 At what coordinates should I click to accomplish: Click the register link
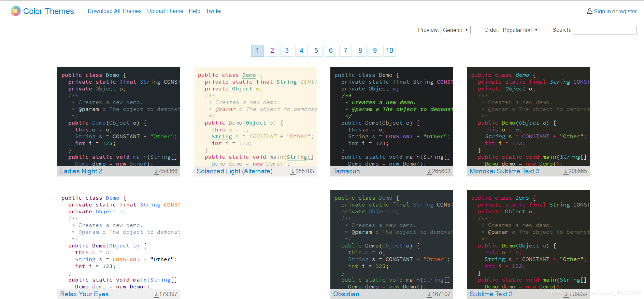(x=628, y=11)
